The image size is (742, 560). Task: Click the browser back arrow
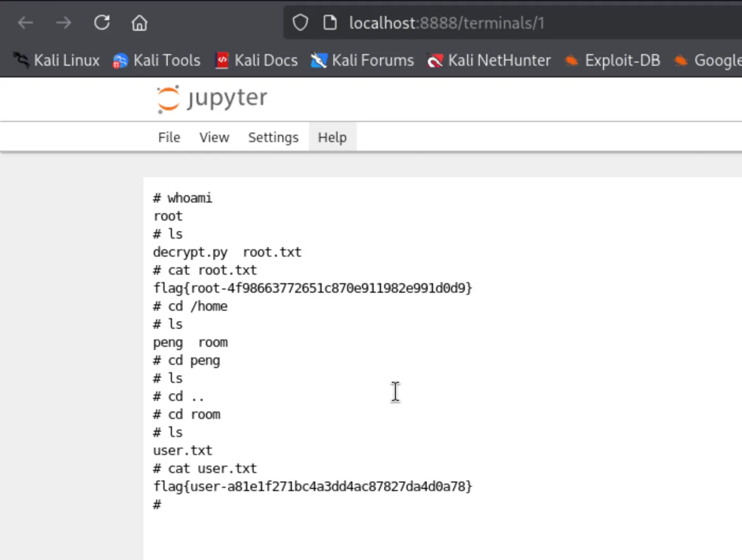pos(25,23)
